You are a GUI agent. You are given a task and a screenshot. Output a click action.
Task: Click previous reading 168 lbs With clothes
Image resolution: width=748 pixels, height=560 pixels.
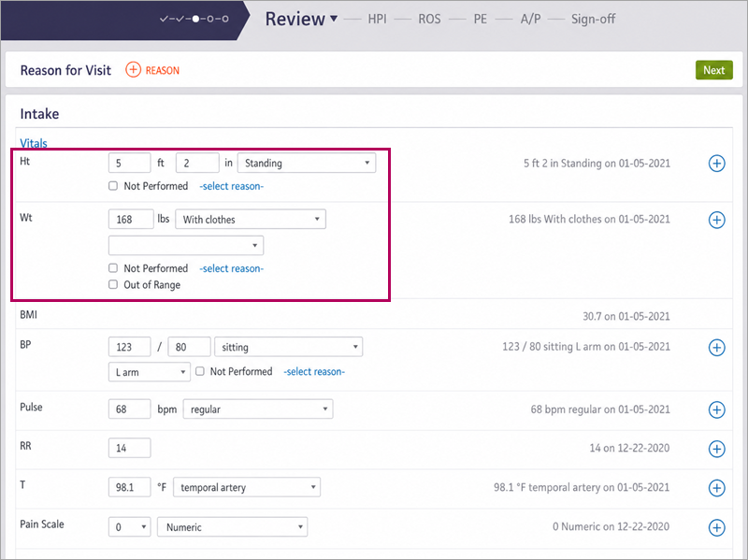pos(589,220)
